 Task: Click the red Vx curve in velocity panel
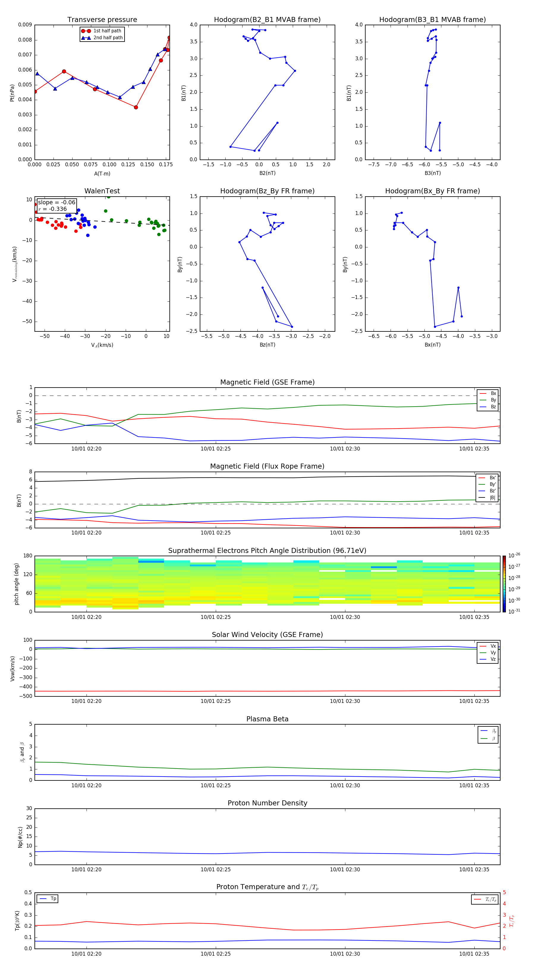pyautogui.click(x=267, y=691)
